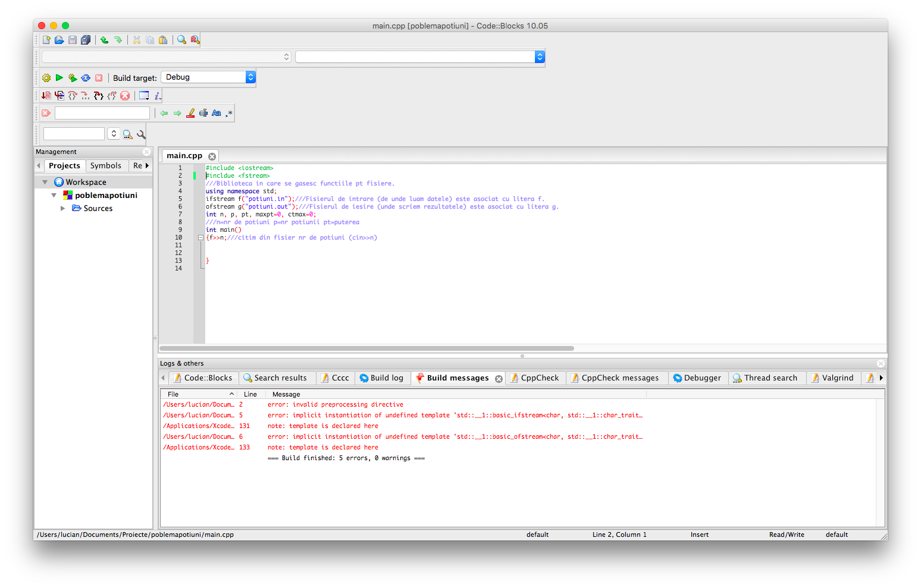
Task: Switch to the Symbols tab
Action: pos(106,166)
